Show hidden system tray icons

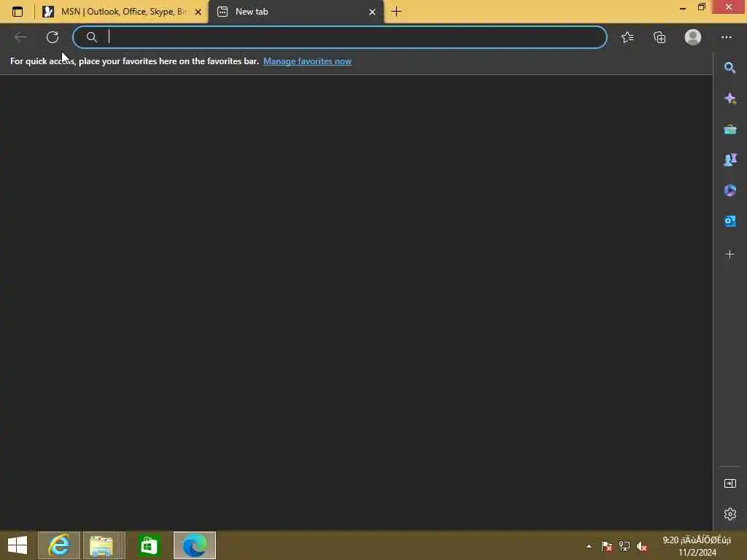pyautogui.click(x=589, y=546)
